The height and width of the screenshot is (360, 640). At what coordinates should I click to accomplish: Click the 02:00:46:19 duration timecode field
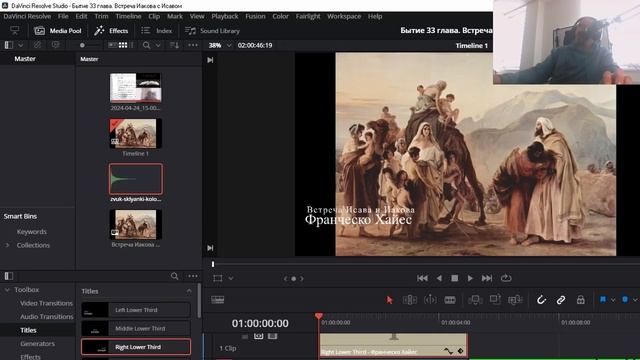pos(255,45)
